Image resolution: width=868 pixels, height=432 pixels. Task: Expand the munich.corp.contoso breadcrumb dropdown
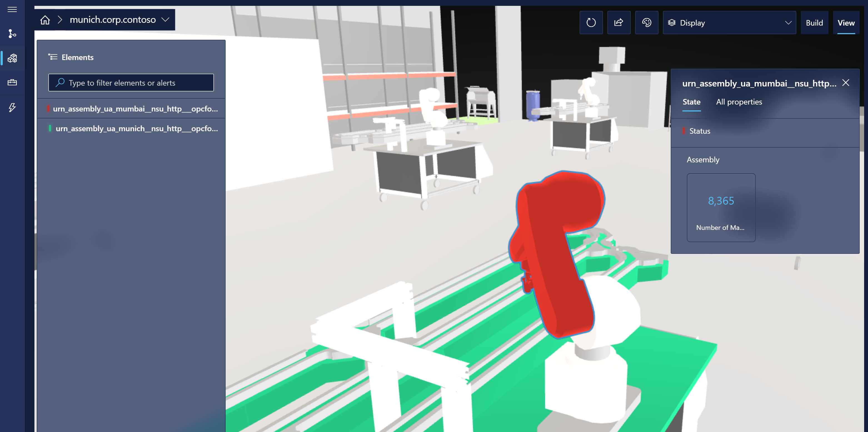[167, 19]
